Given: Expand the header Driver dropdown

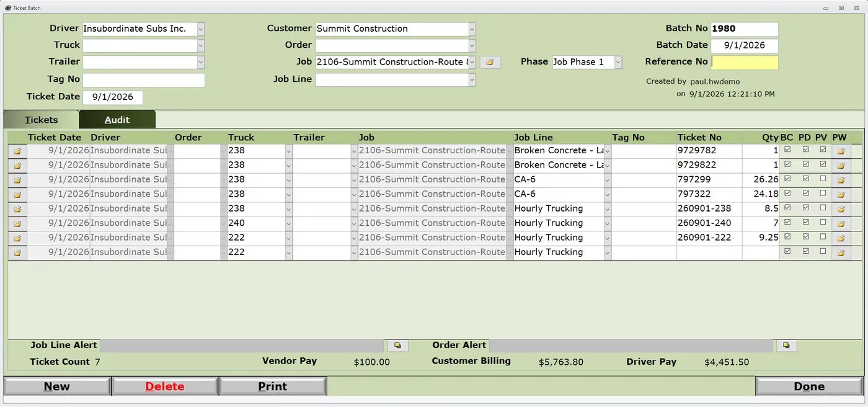Looking at the screenshot, I should point(200,29).
